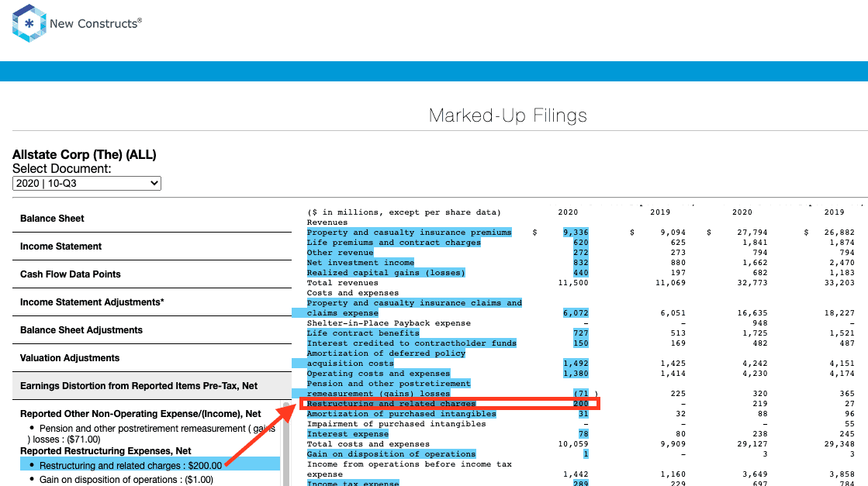Click the highlighted Income tax expense line
Screen dimensions: 868x486
coord(353,483)
